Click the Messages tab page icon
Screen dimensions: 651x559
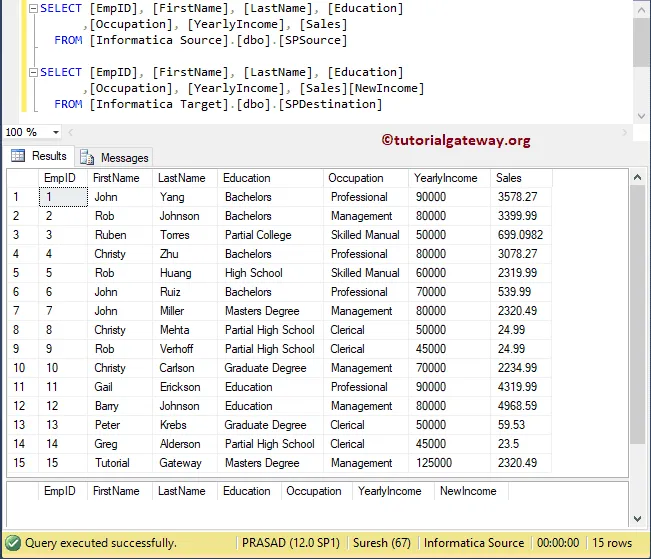click(87, 157)
